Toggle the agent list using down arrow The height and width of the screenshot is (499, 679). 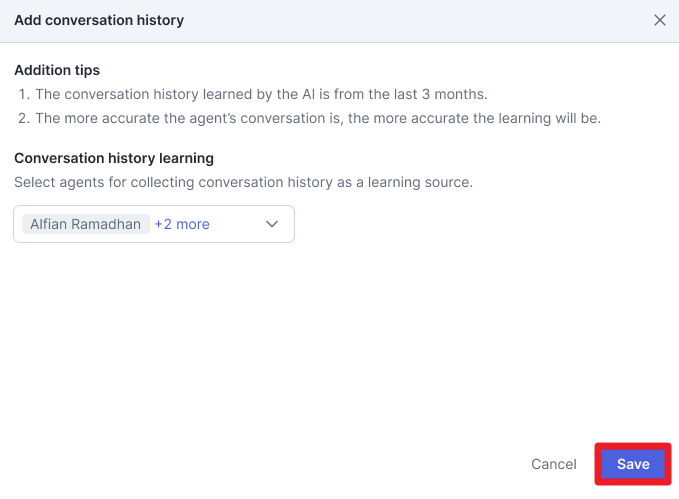272,224
